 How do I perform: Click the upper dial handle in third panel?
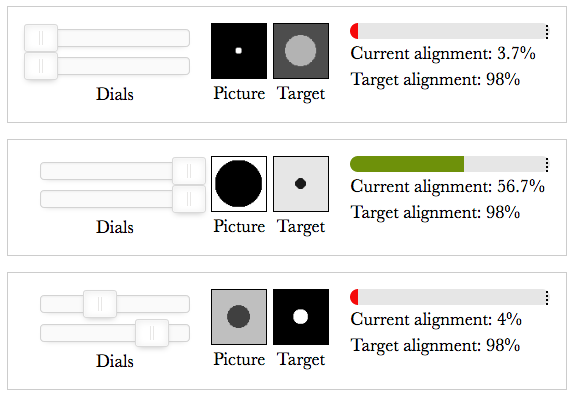[100, 304]
